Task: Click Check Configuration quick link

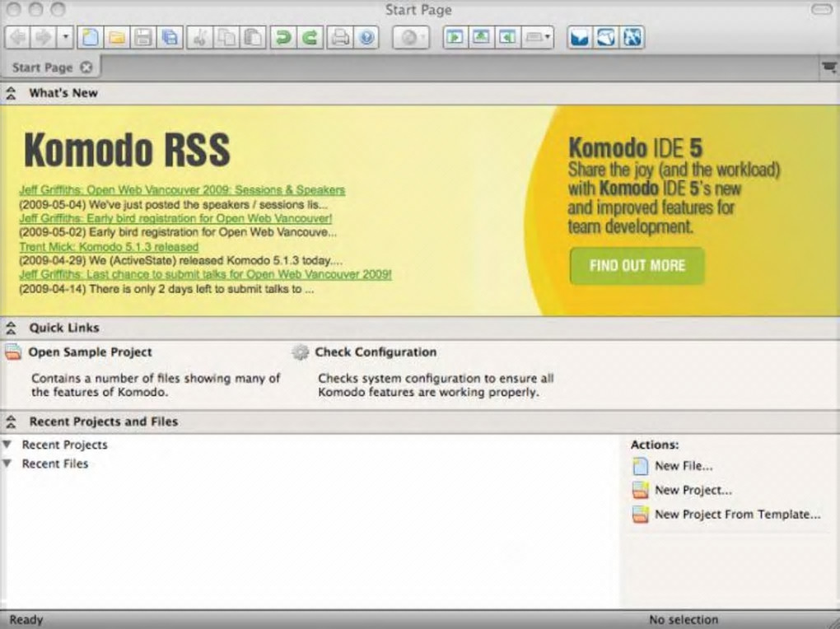Action: [376, 352]
